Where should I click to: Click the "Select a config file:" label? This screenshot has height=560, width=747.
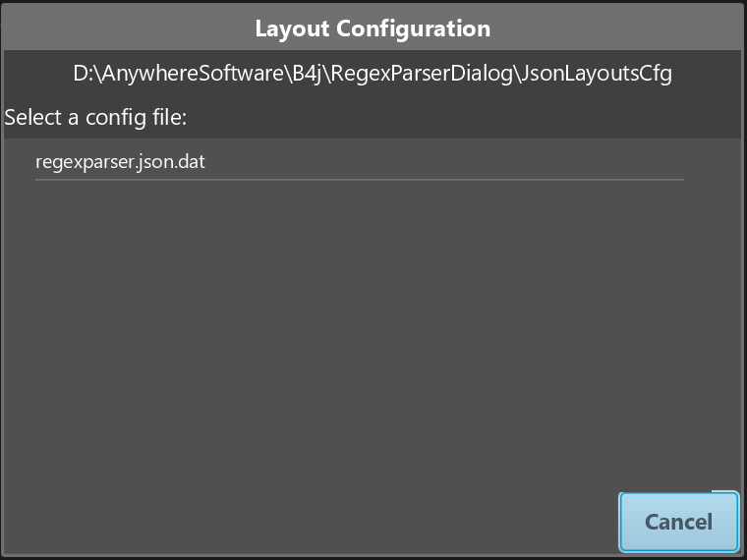pyautogui.click(x=95, y=117)
